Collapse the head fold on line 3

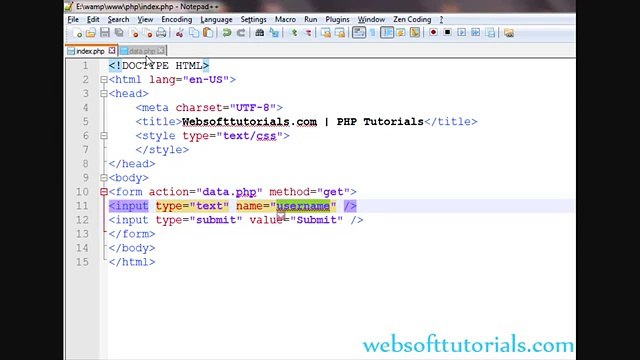(104, 94)
